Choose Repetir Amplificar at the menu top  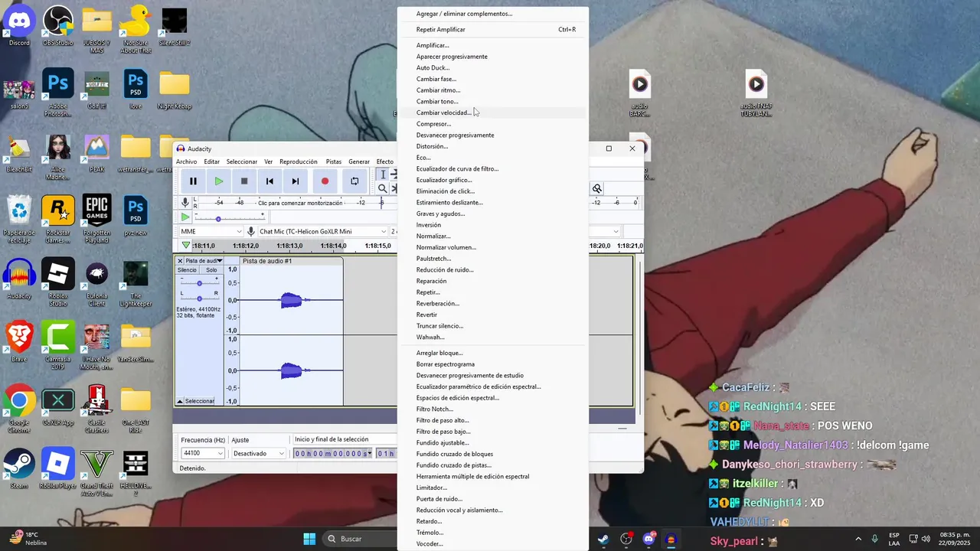(493, 29)
